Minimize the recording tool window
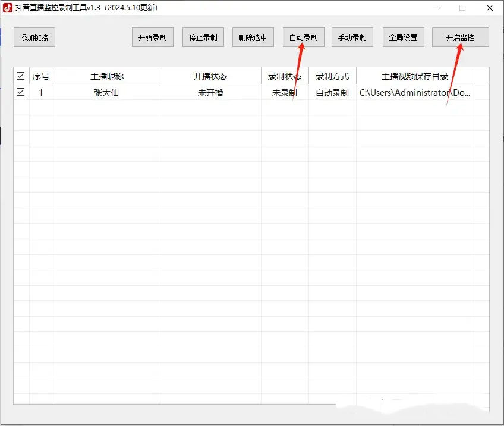This screenshot has height=426, width=504. click(x=436, y=8)
